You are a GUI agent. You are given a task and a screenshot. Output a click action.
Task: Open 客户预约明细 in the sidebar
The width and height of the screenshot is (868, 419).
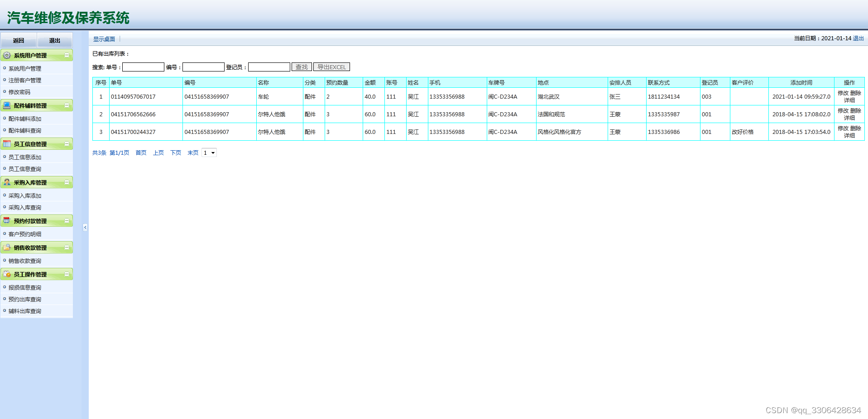coord(25,234)
